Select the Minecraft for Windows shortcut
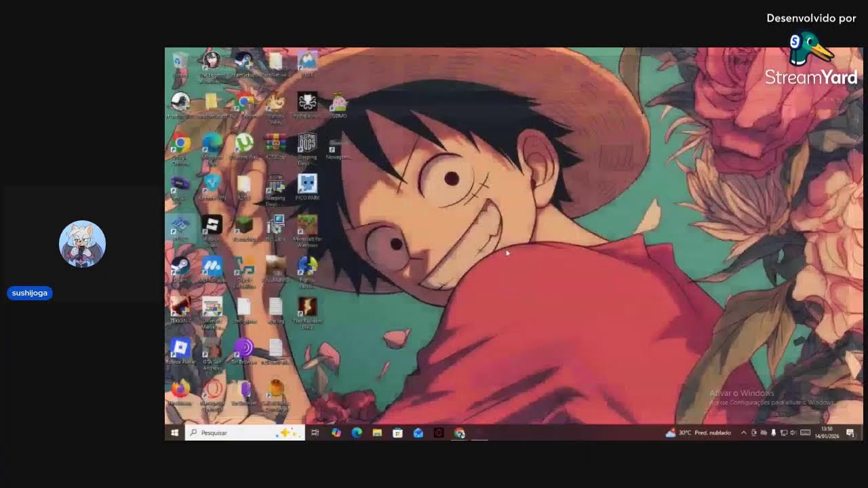This screenshot has width=868, height=488. click(307, 230)
